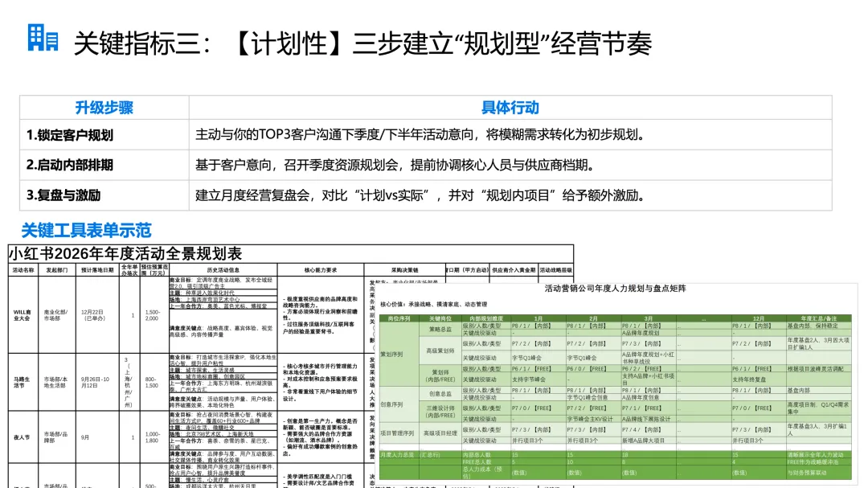Click the green 1月 column header
This screenshot has width=868, height=488.
[538, 318]
